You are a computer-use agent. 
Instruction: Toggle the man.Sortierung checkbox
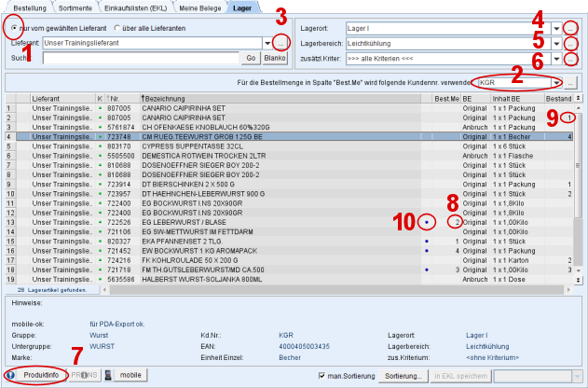point(321,375)
